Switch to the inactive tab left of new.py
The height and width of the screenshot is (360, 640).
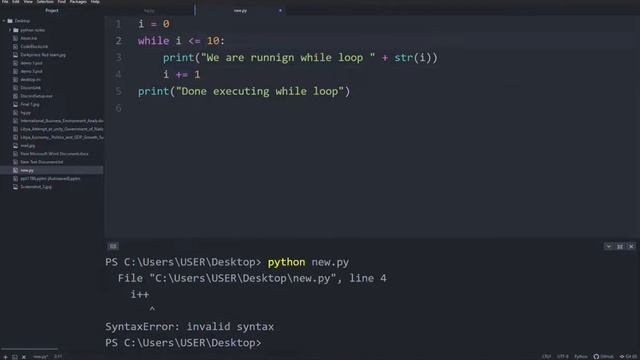pyautogui.click(x=149, y=11)
